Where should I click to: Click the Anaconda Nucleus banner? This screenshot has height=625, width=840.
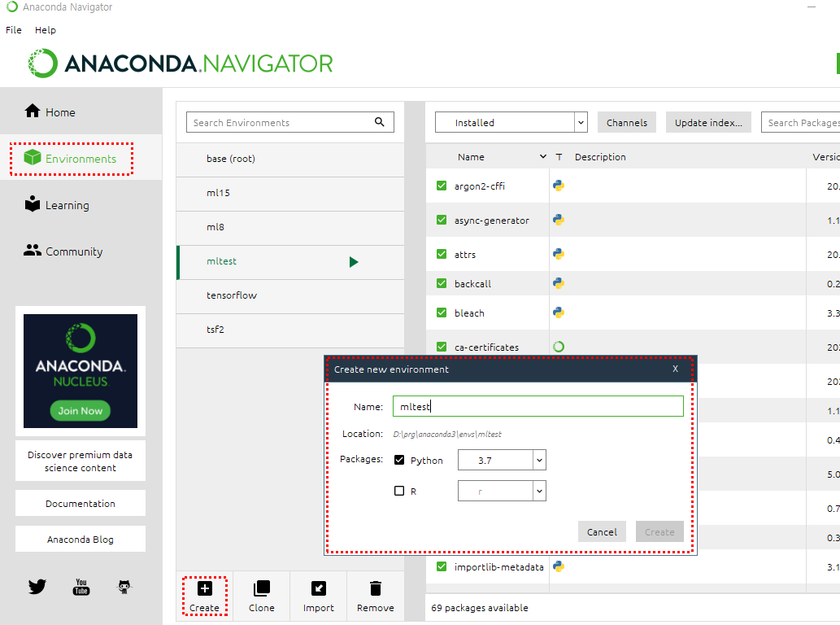(81, 371)
